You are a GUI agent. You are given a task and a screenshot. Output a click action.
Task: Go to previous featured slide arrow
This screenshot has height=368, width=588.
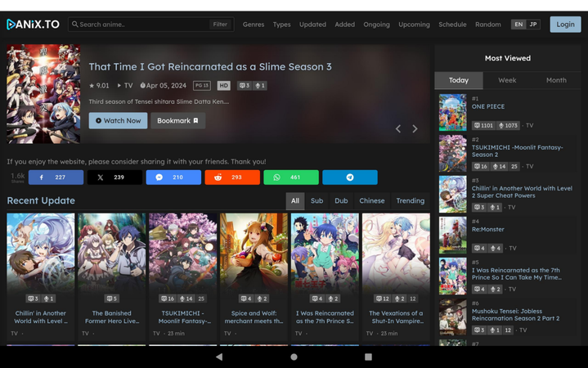click(x=398, y=128)
